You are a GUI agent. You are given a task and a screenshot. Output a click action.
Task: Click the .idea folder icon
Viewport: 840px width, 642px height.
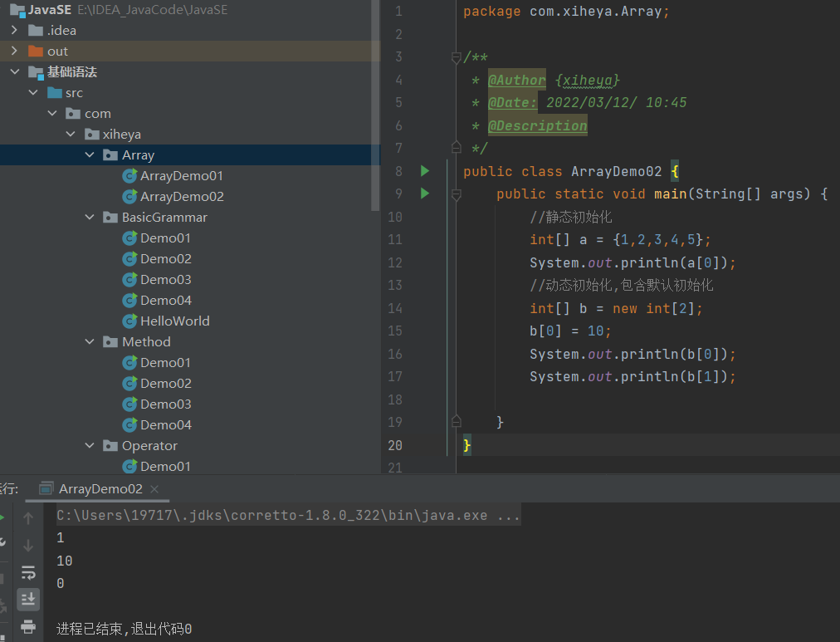point(36,31)
